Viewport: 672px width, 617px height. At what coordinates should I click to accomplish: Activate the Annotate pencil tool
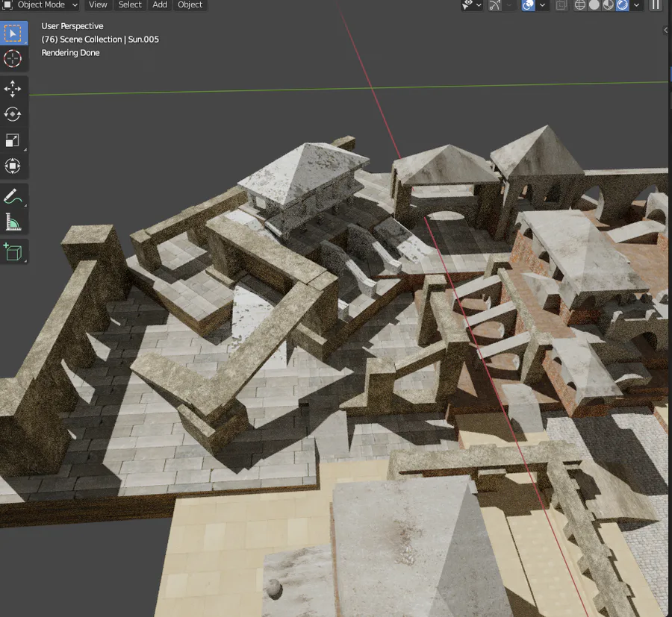coord(13,196)
